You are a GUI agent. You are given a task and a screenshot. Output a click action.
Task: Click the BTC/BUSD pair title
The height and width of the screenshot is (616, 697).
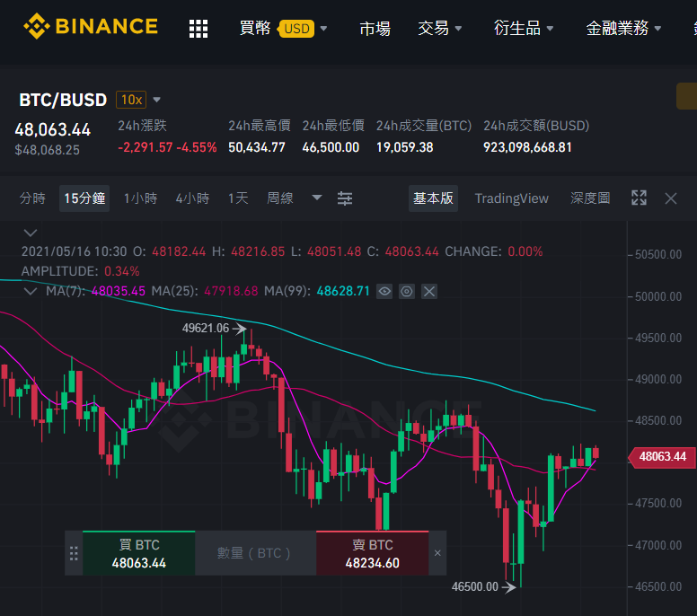[x=63, y=100]
